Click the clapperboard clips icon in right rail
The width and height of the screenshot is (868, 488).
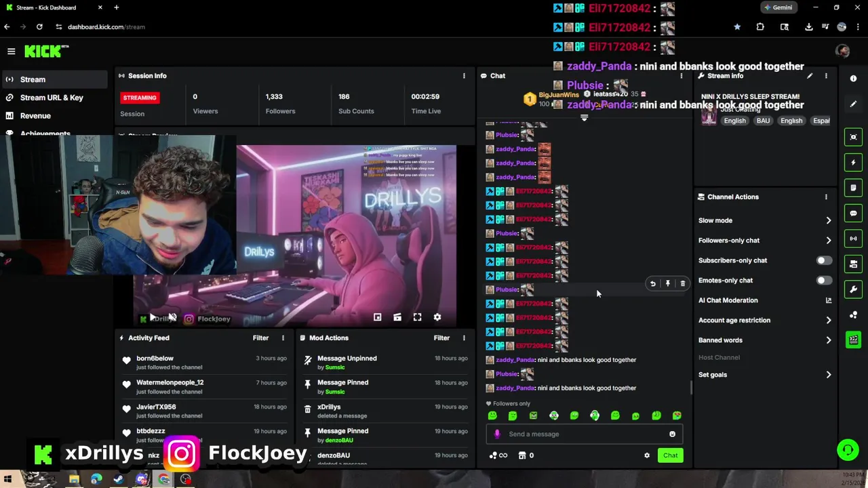click(x=853, y=340)
